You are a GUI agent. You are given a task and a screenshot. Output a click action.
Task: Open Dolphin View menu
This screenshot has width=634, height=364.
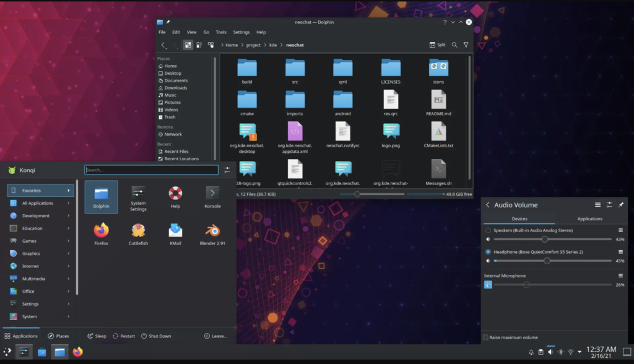tap(192, 32)
